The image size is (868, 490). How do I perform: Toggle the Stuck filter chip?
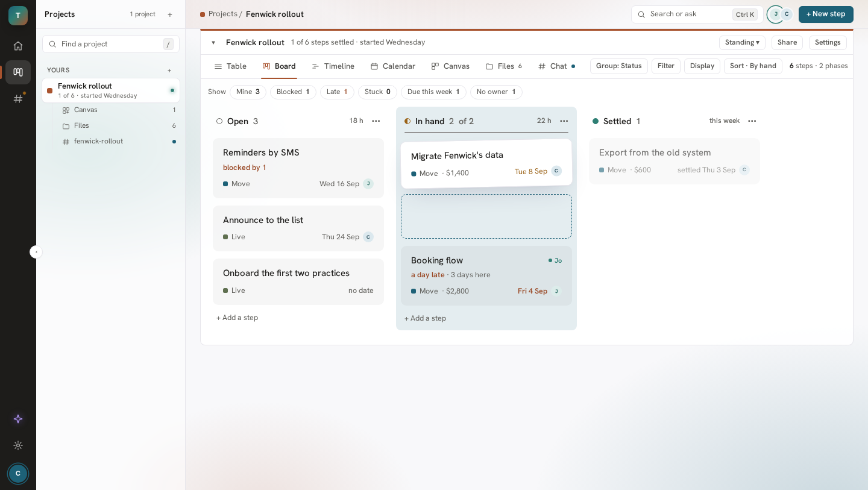(377, 92)
